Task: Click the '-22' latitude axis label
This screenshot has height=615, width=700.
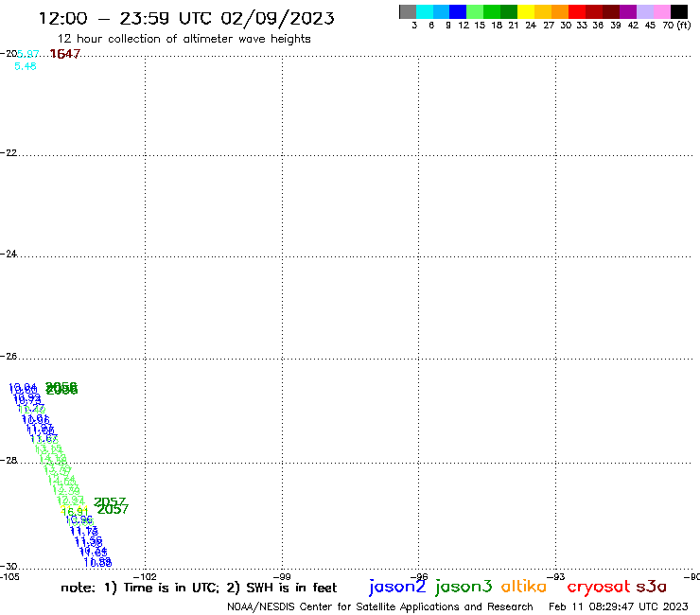Action: pyautogui.click(x=9, y=152)
